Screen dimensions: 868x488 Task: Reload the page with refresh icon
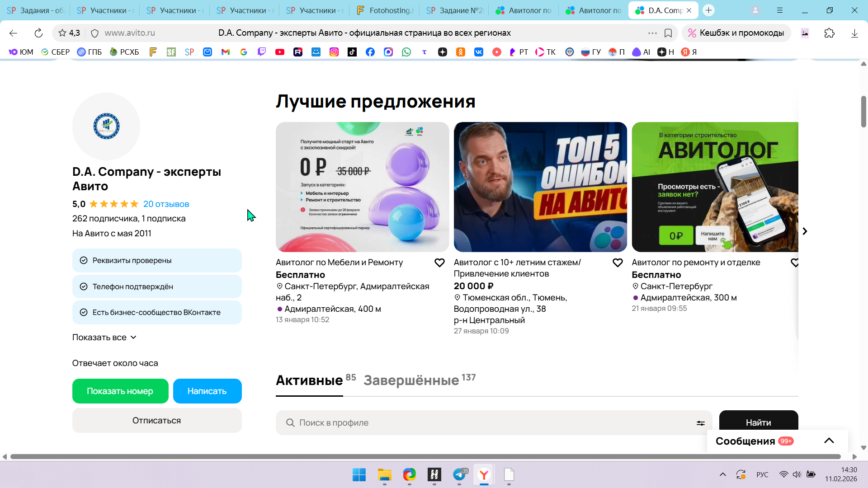click(x=38, y=33)
